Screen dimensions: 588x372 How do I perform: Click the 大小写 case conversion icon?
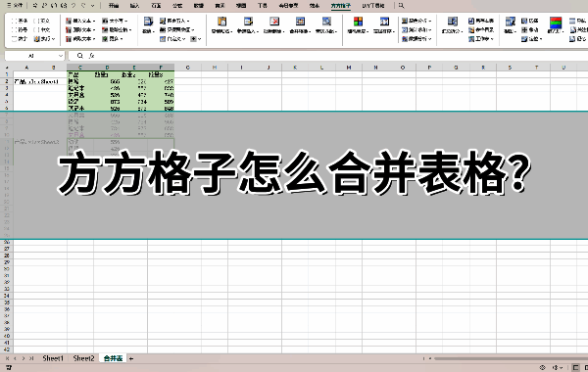click(x=105, y=21)
